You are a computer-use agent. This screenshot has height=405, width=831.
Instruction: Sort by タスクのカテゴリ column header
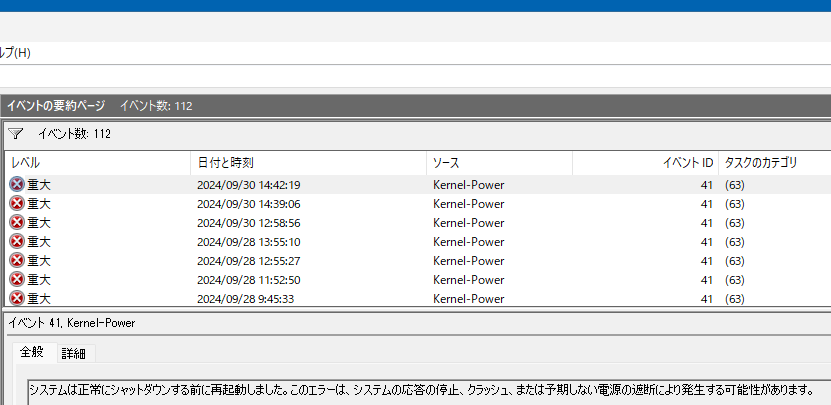click(775, 163)
